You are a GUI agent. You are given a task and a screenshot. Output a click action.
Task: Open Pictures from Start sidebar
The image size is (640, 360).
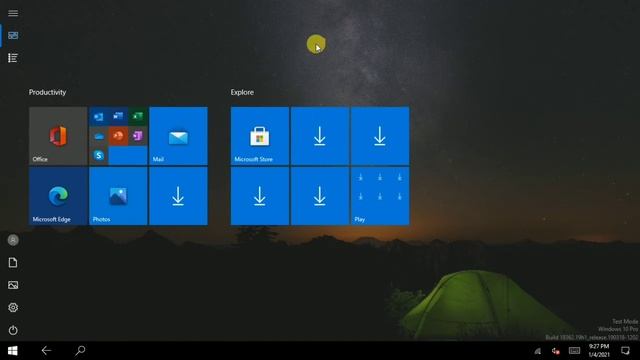[13, 285]
